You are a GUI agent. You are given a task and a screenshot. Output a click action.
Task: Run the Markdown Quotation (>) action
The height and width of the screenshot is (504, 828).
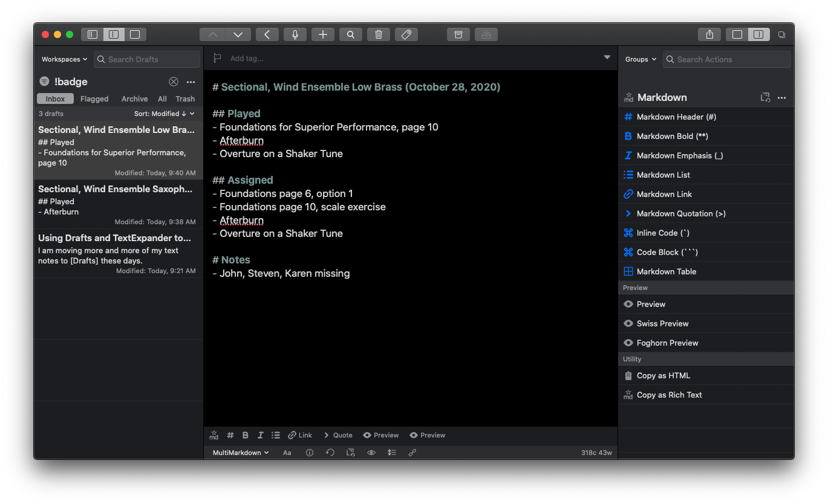click(x=706, y=213)
